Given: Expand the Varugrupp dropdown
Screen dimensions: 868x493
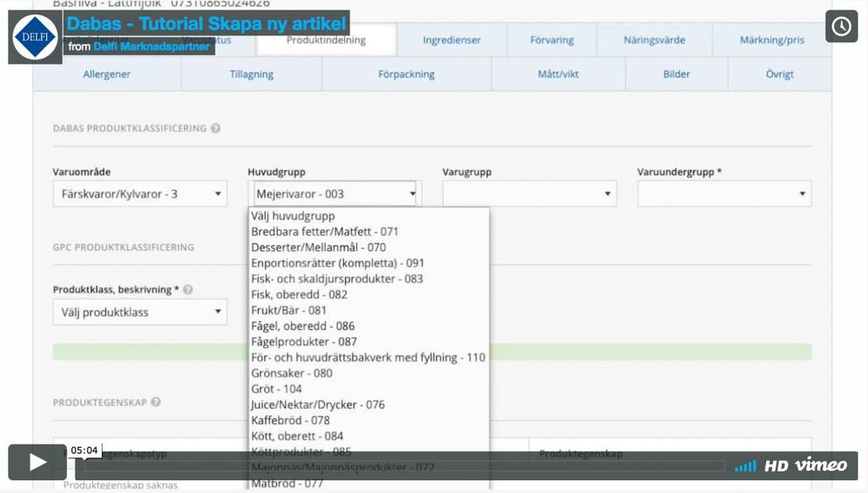Looking at the screenshot, I should coord(529,193).
